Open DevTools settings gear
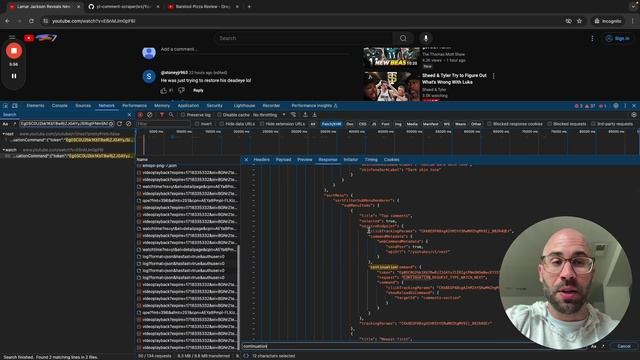Screen dimensions: 640x360 (x=616, y=106)
